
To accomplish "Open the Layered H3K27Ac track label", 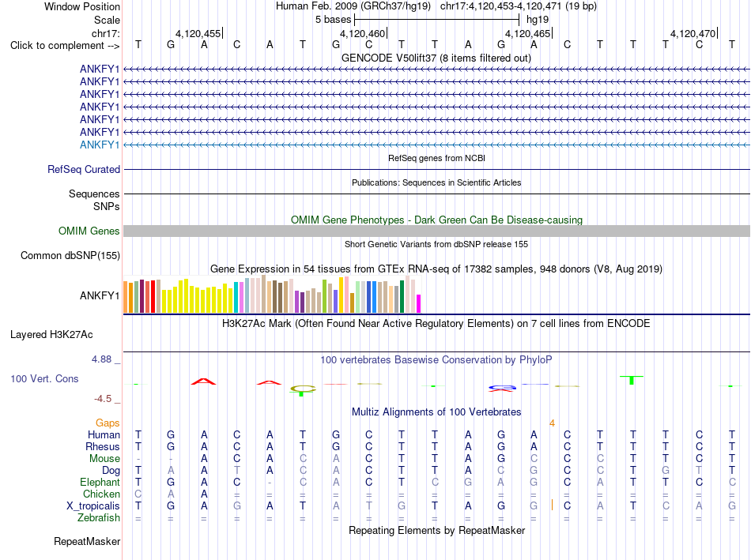I will [51, 335].
